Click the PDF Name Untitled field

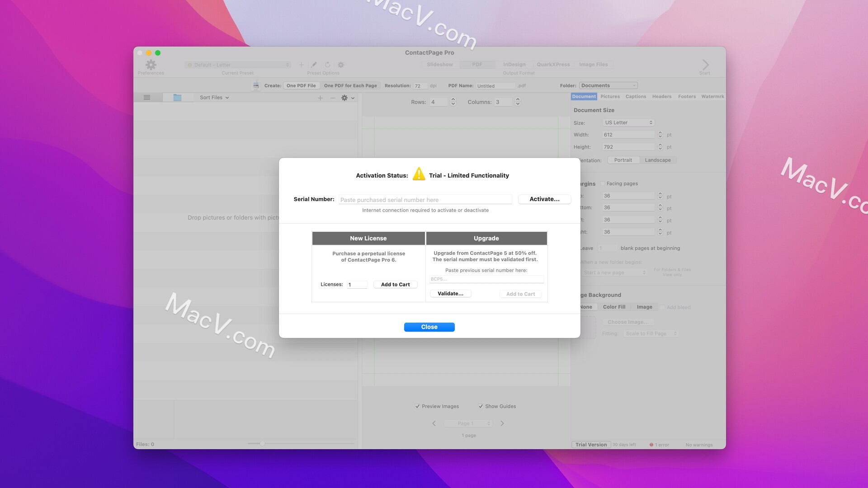click(495, 86)
